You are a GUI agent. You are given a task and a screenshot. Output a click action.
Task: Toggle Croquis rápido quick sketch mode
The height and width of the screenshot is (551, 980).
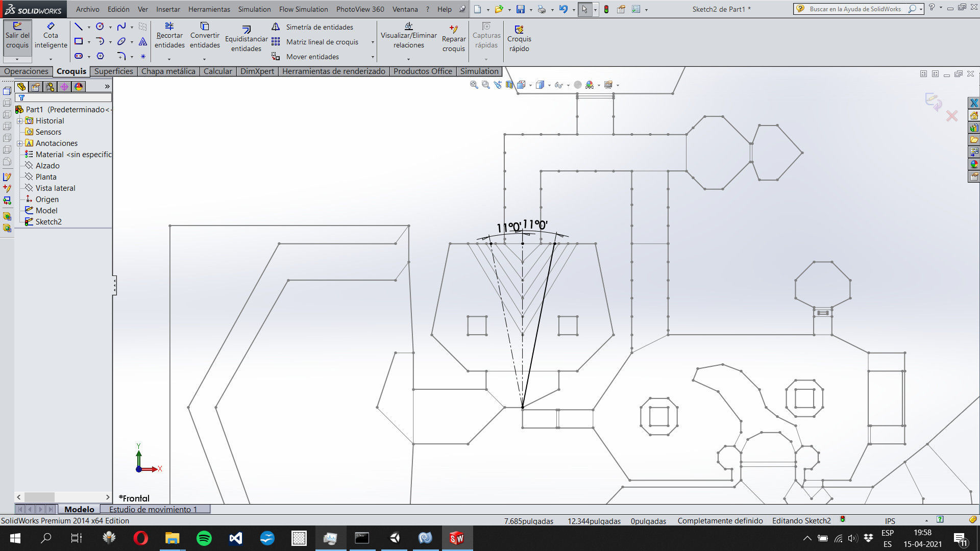pos(519,39)
